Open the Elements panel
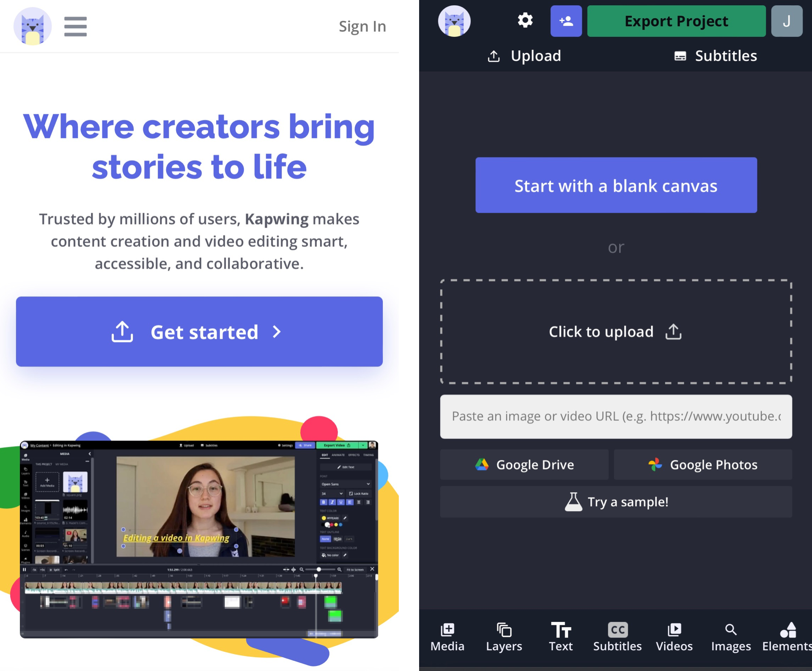Screen dimensions: 812x671 (787, 637)
